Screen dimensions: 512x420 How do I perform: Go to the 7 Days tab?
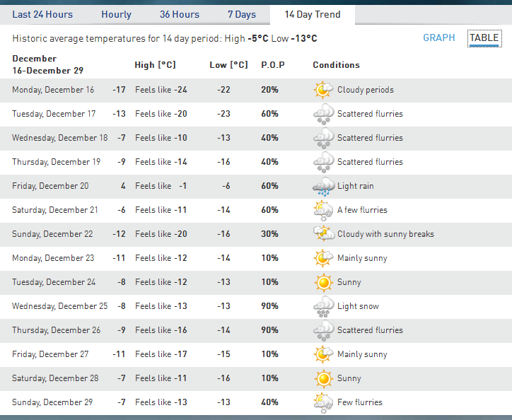pyautogui.click(x=241, y=14)
